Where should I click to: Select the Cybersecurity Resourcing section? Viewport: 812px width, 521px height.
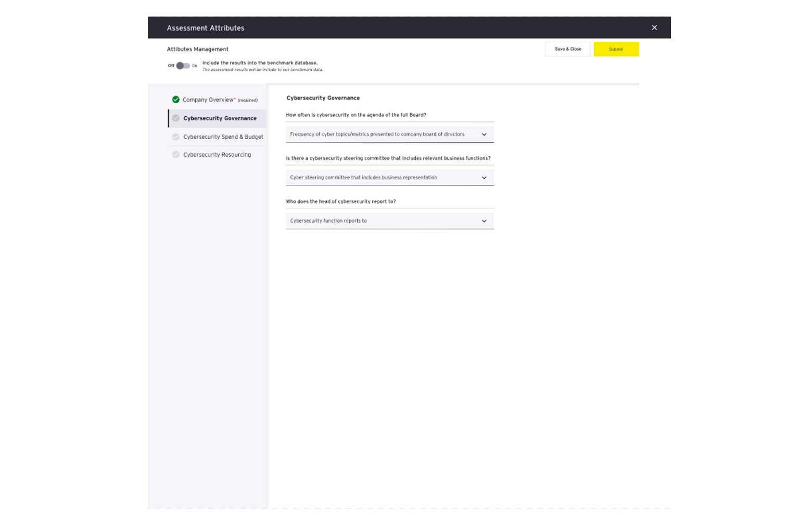click(x=217, y=155)
